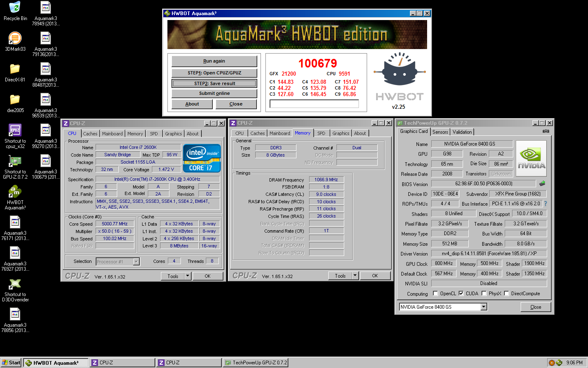The image size is (588, 368).
Task: Expand Tools arrow in CPU-Z Memory window
Action: (355, 276)
